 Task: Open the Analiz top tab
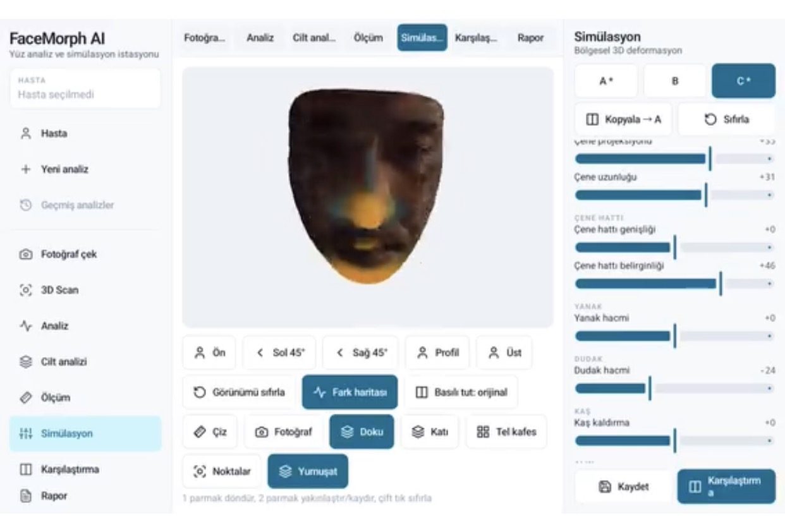[x=260, y=38]
